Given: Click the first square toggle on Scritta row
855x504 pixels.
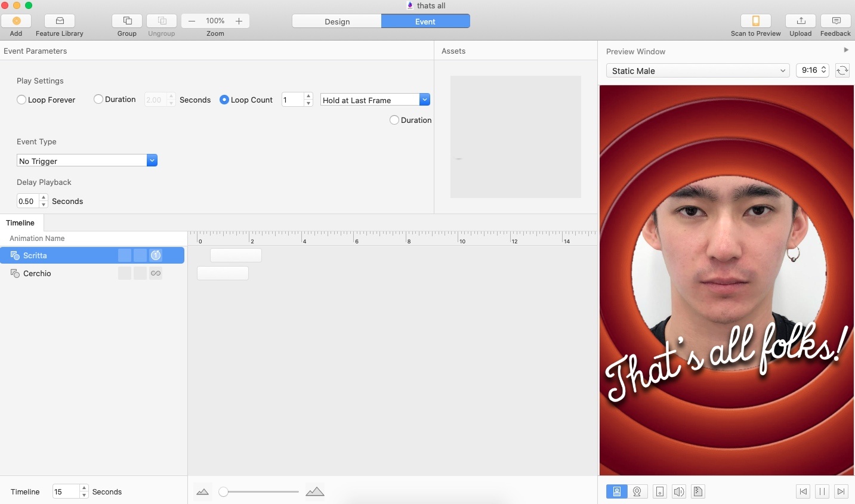Looking at the screenshot, I should 125,255.
